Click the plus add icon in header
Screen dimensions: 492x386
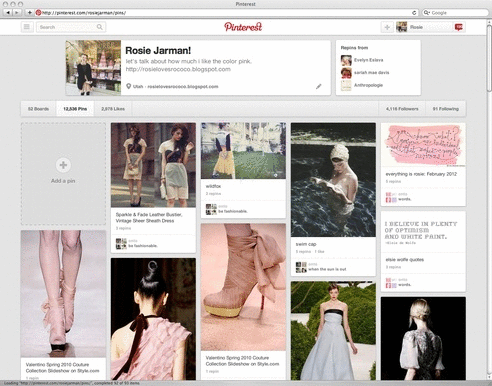point(387,27)
